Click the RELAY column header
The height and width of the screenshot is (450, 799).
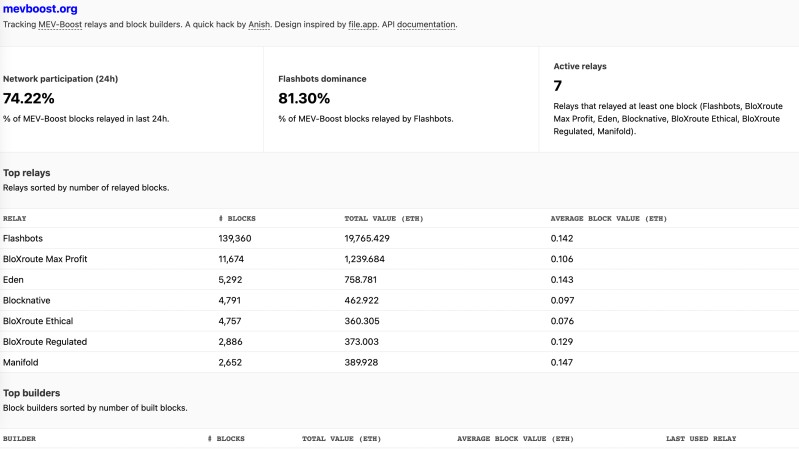click(x=15, y=218)
